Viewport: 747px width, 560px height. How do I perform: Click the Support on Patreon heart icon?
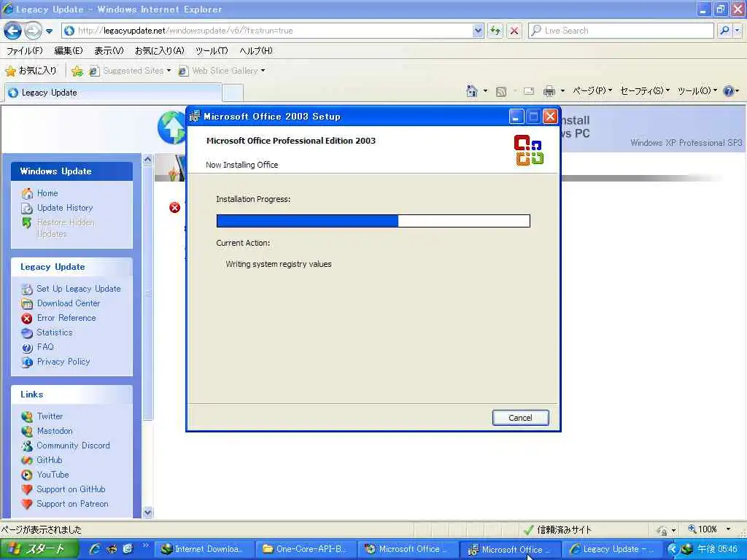[x=27, y=505]
